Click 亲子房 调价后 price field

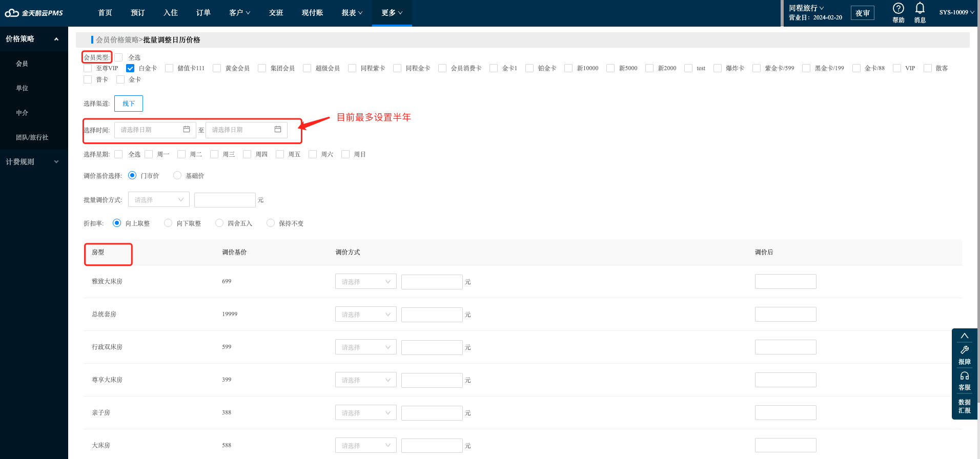786,413
